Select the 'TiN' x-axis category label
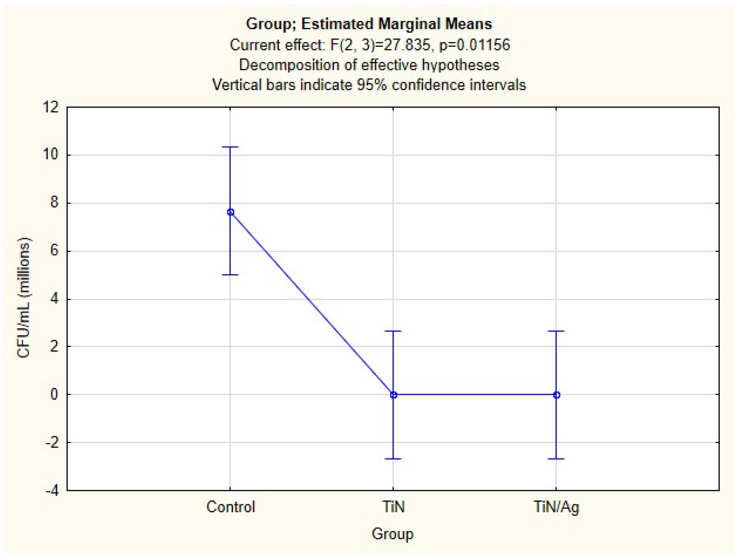Screen dimensions: 741x560 coord(394,507)
